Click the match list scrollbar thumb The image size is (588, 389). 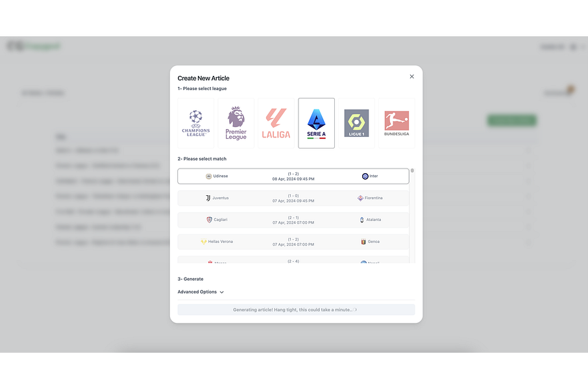pos(412,171)
